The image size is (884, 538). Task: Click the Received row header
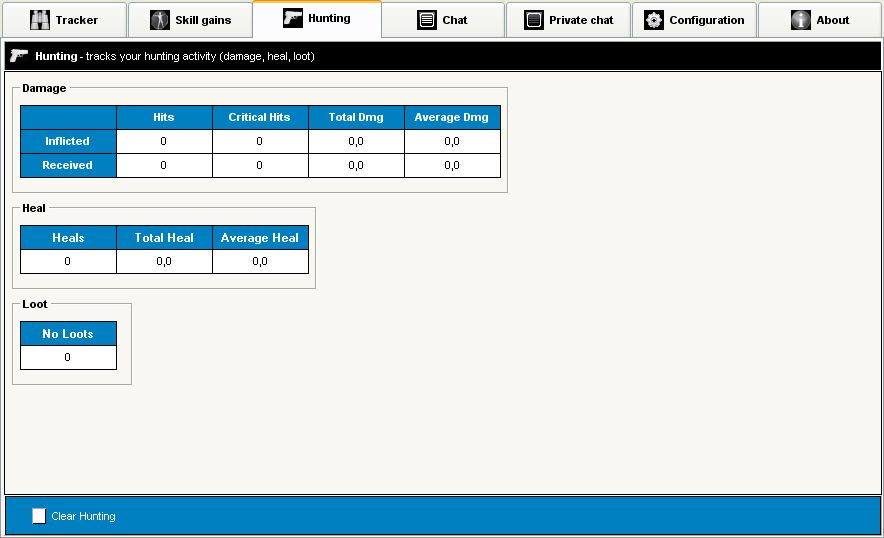68,165
